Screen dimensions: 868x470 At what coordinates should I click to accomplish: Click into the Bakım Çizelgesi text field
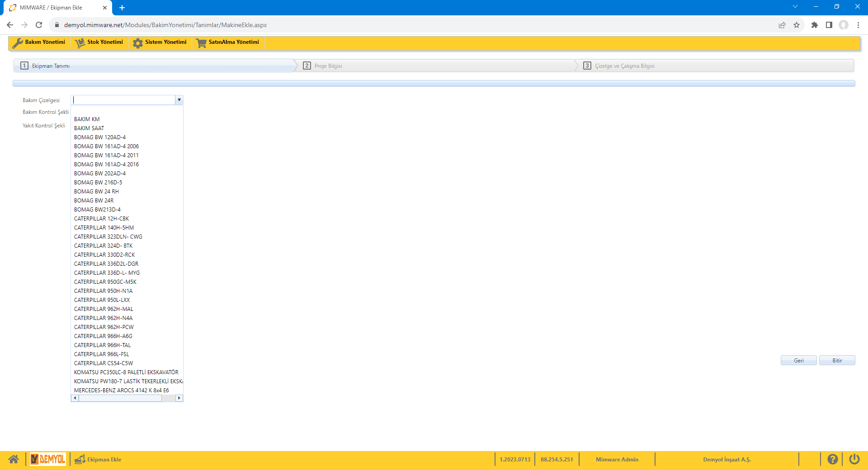tap(123, 100)
